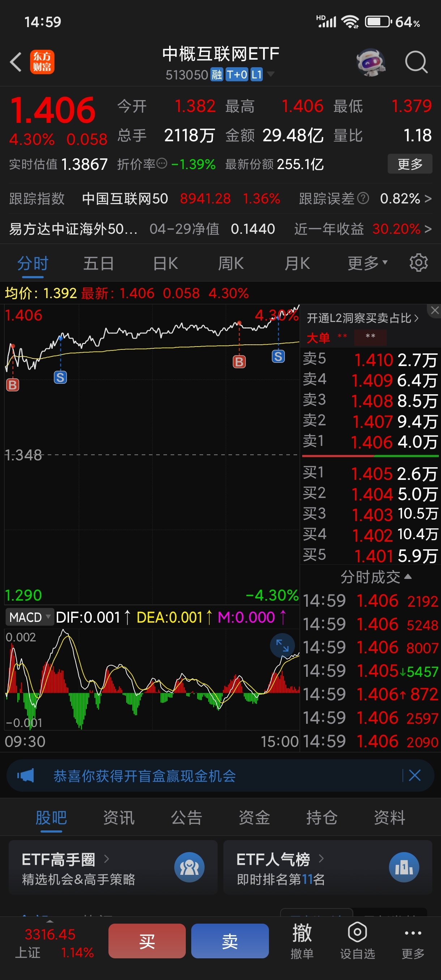Tap the T+0 badge
This screenshot has height=980, width=441.
[x=237, y=74]
